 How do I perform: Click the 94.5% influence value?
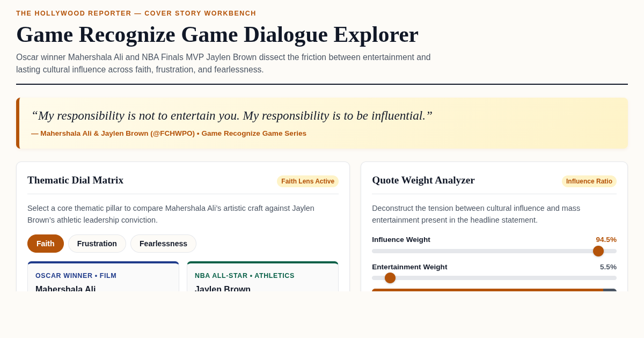coord(606,240)
